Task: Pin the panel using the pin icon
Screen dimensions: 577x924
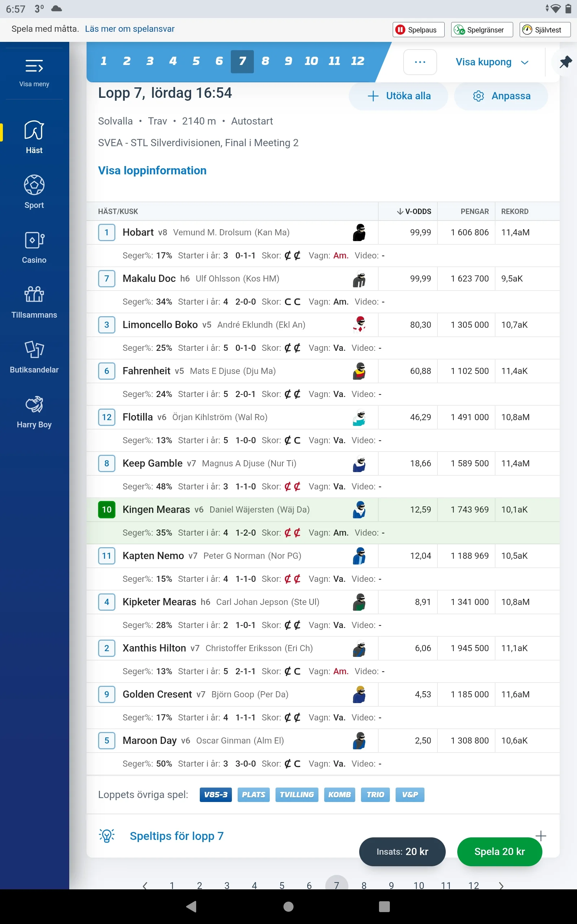Action: [x=566, y=62]
